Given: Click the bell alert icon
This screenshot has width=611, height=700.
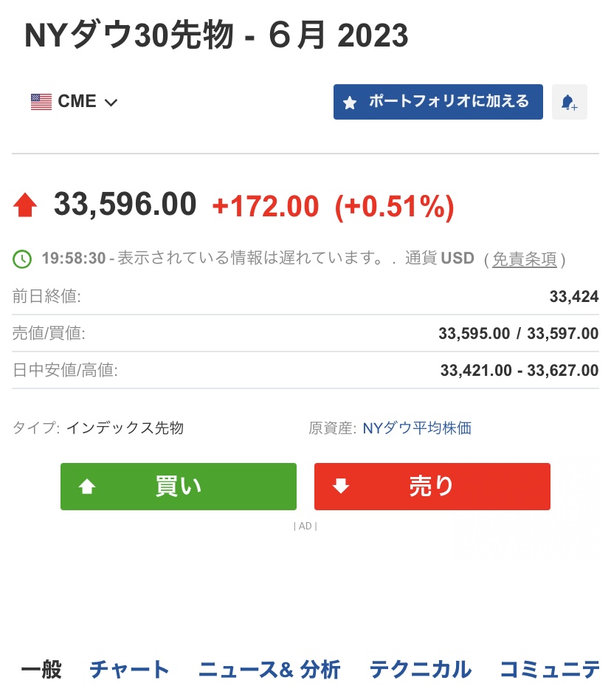Looking at the screenshot, I should coord(569,103).
